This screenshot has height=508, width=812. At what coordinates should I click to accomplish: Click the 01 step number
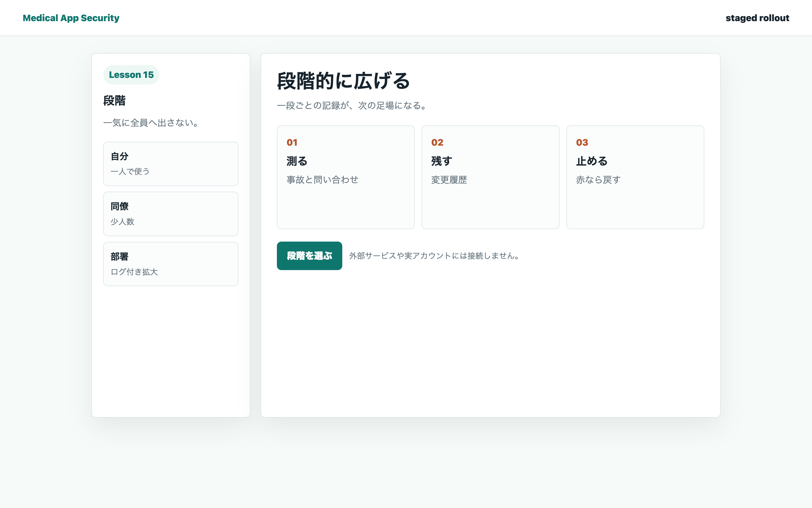click(x=292, y=143)
